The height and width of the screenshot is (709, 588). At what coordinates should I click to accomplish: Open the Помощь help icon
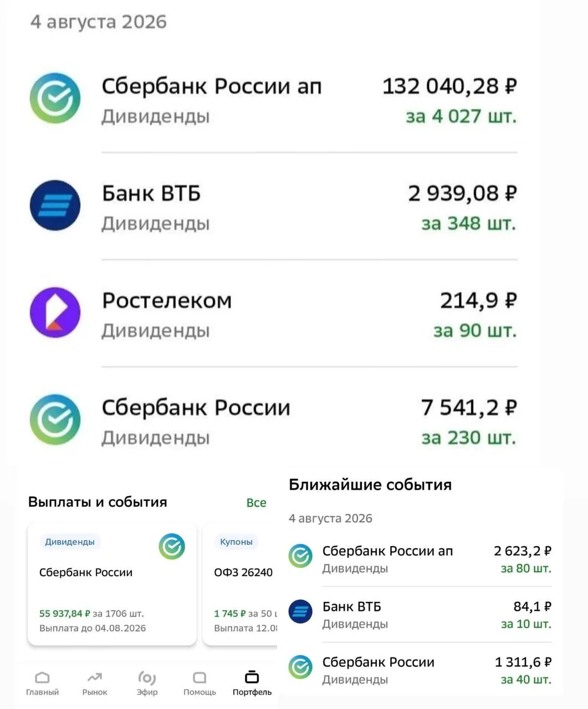pyautogui.click(x=200, y=677)
